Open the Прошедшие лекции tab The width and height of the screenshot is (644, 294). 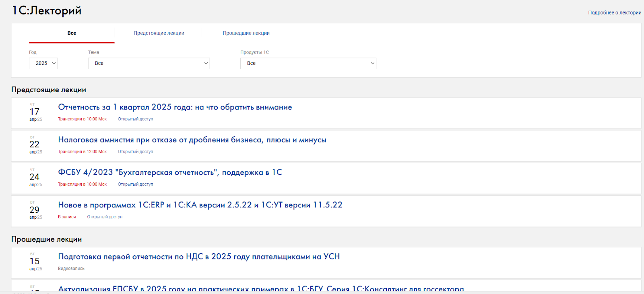pos(246,33)
